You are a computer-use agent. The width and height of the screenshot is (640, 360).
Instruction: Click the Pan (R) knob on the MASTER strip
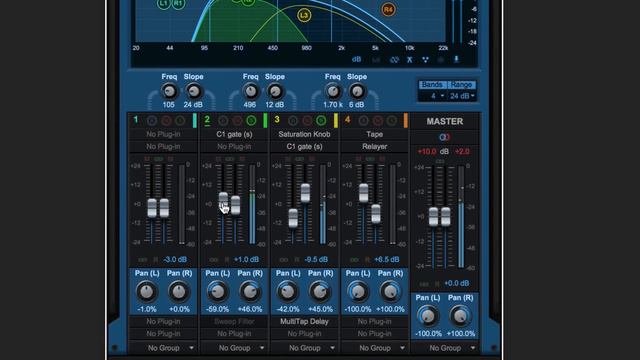[460, 316]
